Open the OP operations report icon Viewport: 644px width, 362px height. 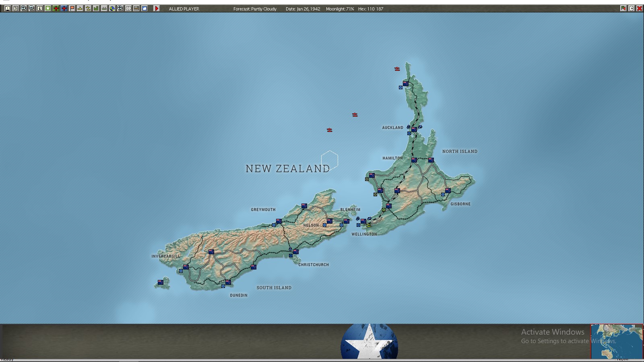tap(128, 8)
